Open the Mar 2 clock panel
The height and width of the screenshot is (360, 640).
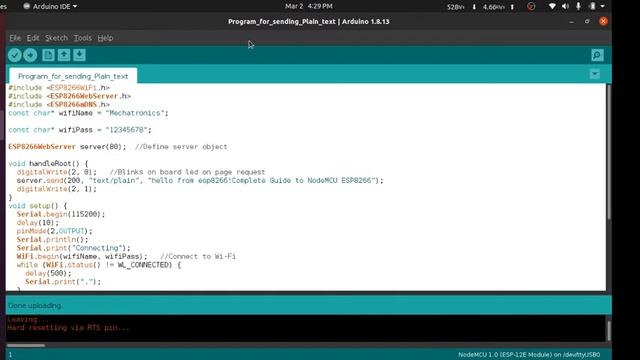click(309, 6)
